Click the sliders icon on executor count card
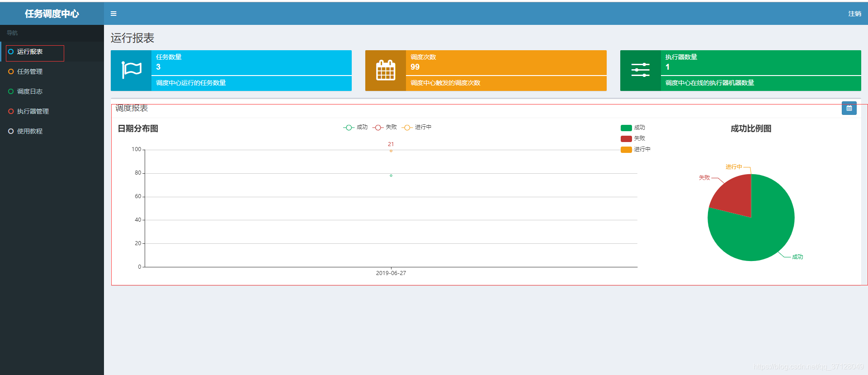 tap(640, 70)
